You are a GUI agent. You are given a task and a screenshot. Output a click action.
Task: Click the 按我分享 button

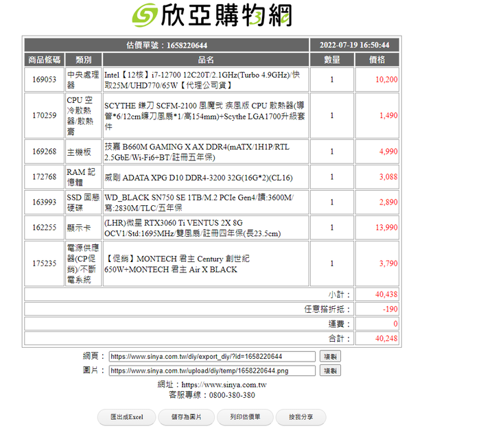coord(301,417)
